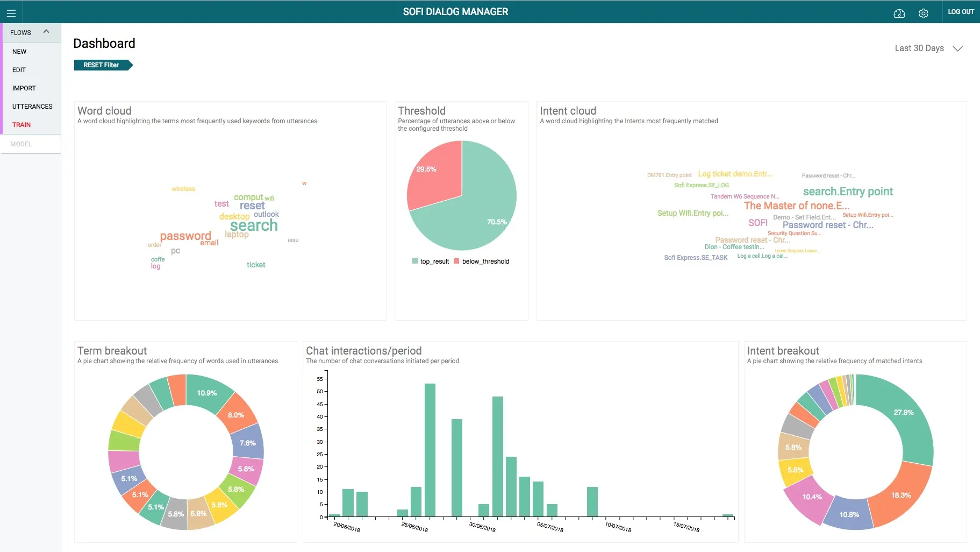The image size is (980, 552).
Task: Click the tallest bar in Chat interactions chart
Action: [x=430, y=450]
